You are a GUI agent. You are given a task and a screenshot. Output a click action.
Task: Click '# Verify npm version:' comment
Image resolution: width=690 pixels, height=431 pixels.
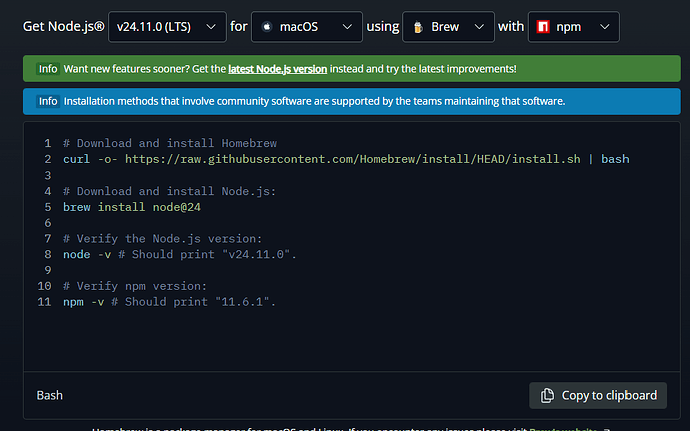(135, 286)
